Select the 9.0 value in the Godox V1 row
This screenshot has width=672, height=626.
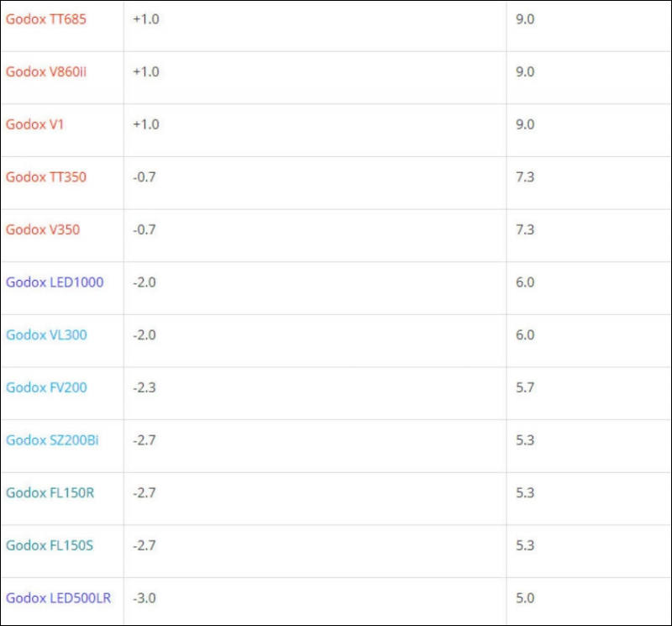point(525,124)
